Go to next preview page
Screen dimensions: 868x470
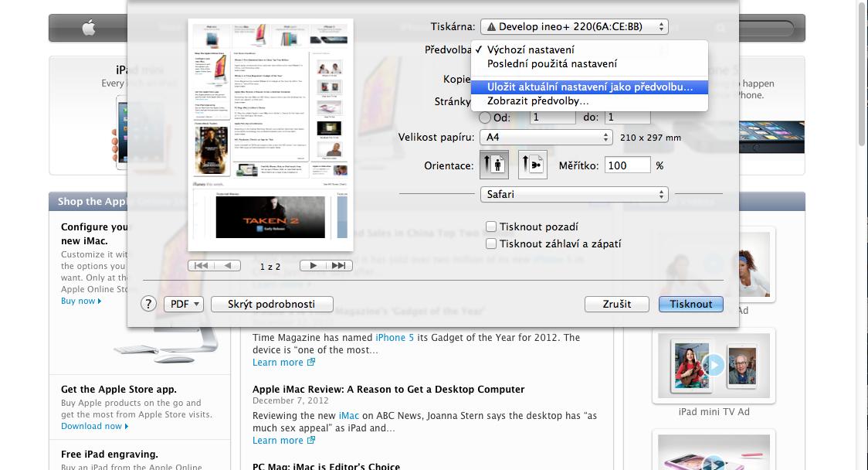313,265
